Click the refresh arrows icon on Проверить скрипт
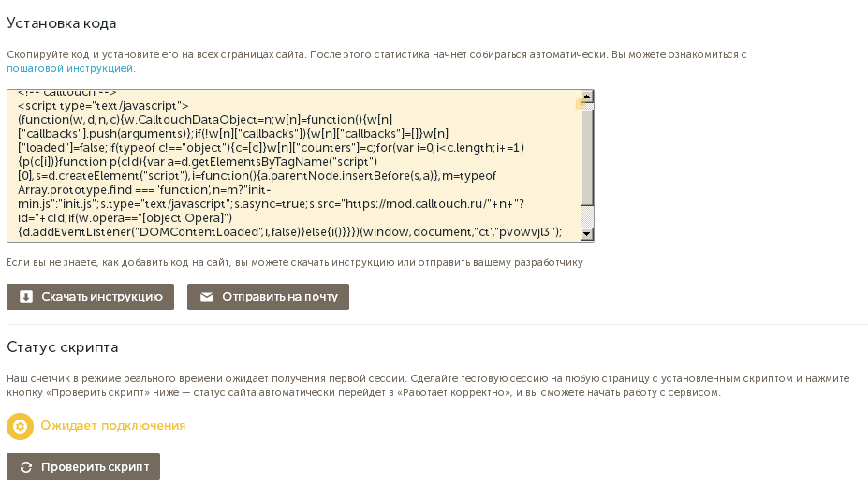This screenshot has height=486, width=868. (26, 466)
